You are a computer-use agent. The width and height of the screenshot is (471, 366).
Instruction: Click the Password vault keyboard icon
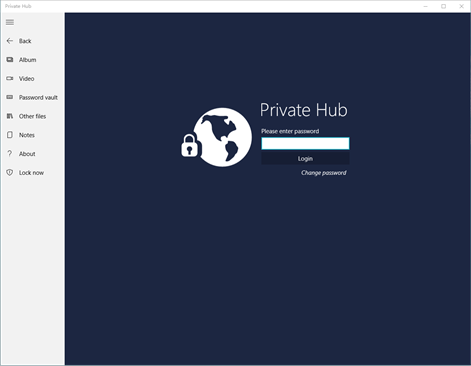(x=10, y=97)
